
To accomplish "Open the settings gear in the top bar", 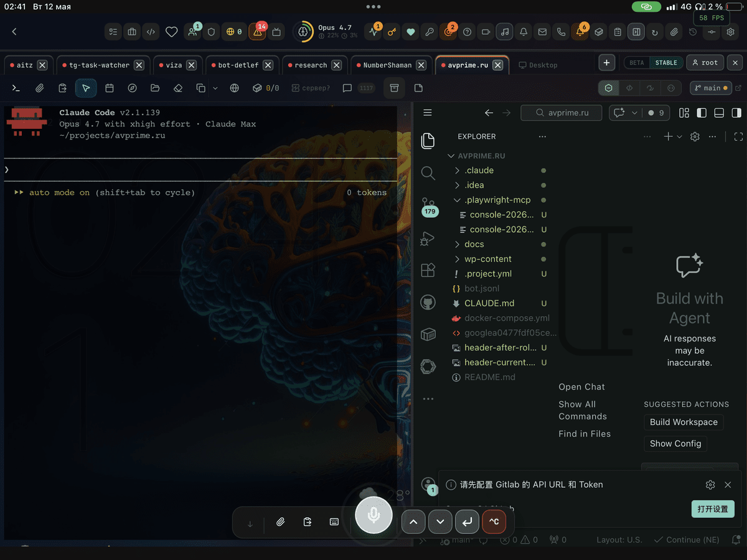I will click(x=730, y=32).
